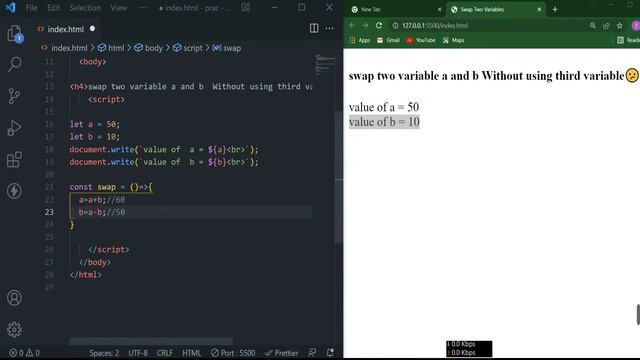This screenshot has height=360, width=640.
Task: Click the code minimap in editor
Action: click(325, 64)
